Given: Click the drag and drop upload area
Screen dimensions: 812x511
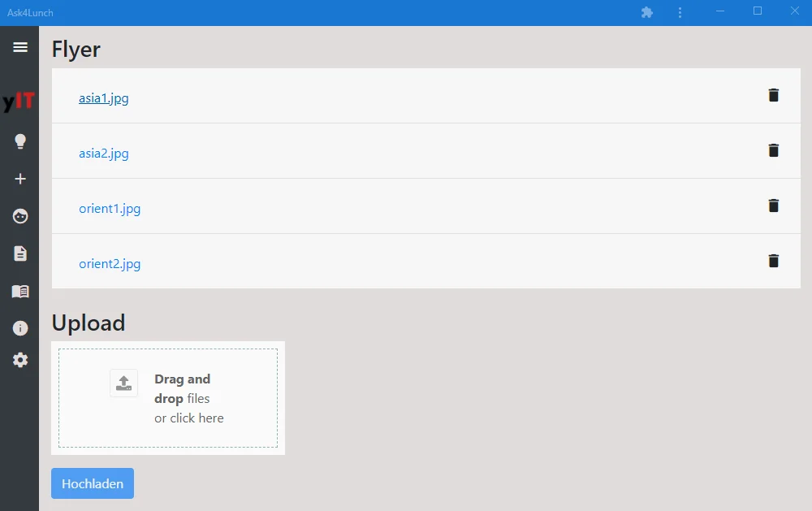Looking at the screenshot, I should (x=168, y=398).
